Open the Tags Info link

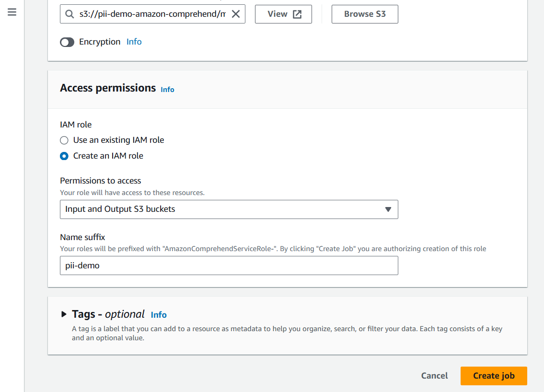click(x=159, y=315)
